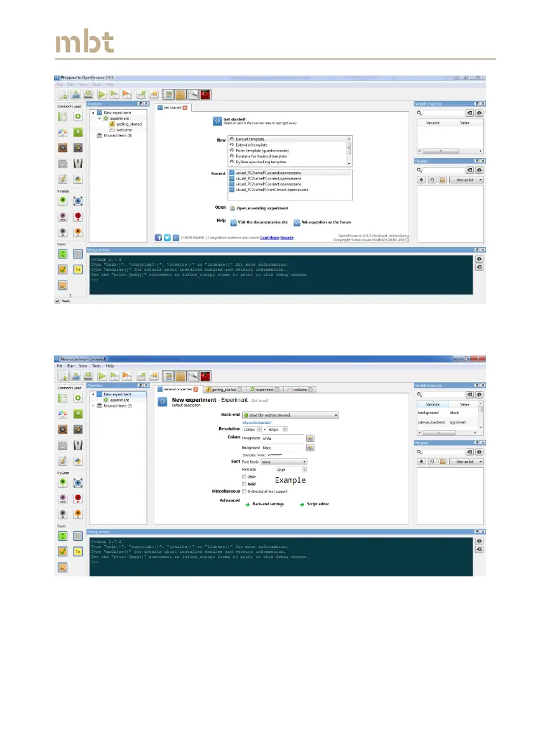Collapse the experiment sequence node in the Welcome window overview

(99, 118)
